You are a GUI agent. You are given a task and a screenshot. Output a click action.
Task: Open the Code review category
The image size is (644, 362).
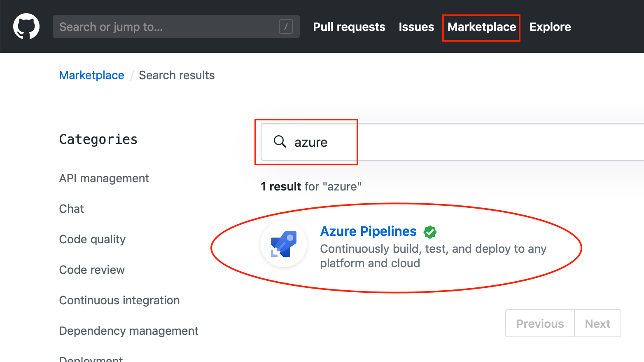92,270
